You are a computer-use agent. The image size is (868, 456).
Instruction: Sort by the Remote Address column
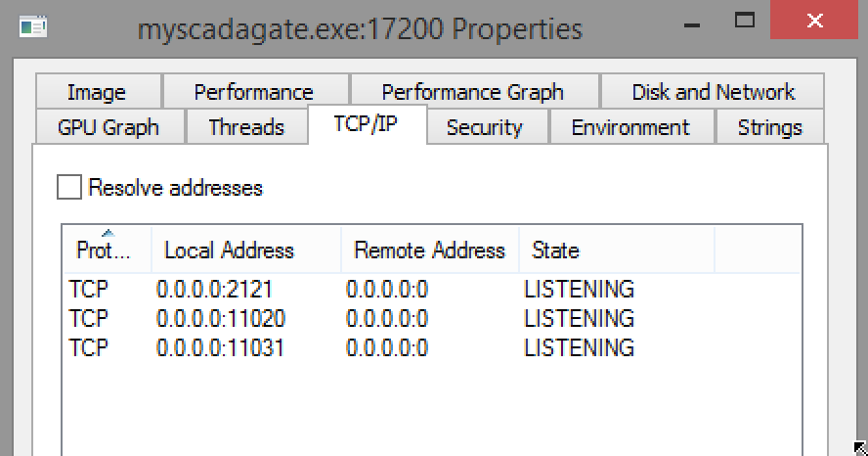(430, 250)
